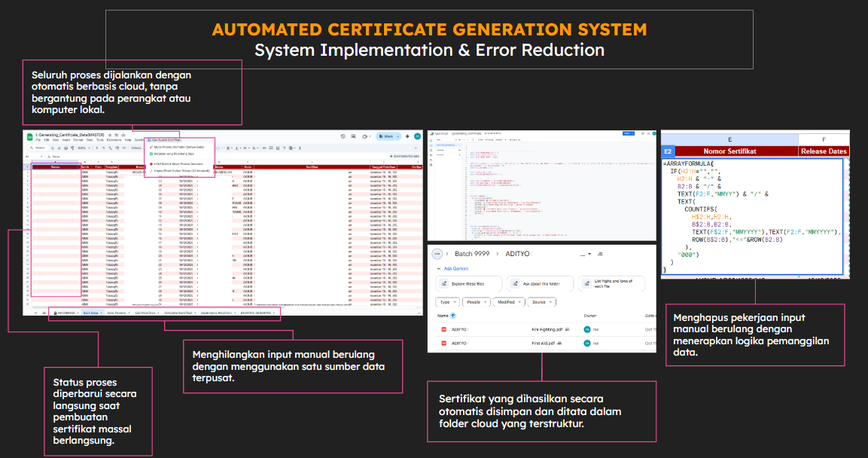The height and width of the screenshot is (458, 868).
Task: Click the Share button in Google Sheets
Action: click(x=388, y=136)
